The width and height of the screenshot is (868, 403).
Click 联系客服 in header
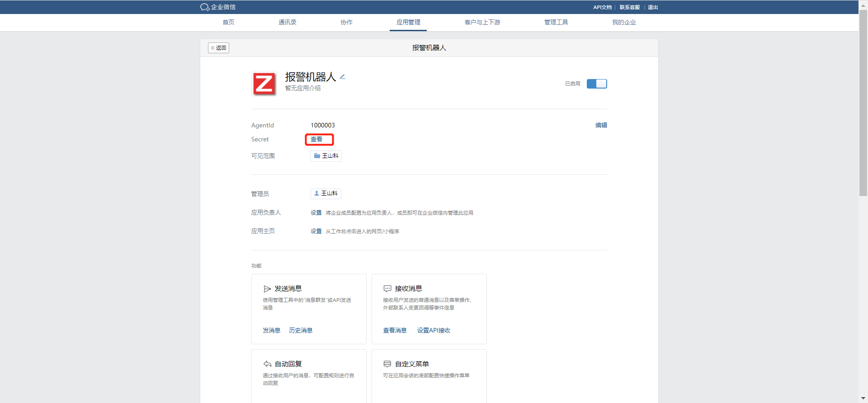pos(630,7)
